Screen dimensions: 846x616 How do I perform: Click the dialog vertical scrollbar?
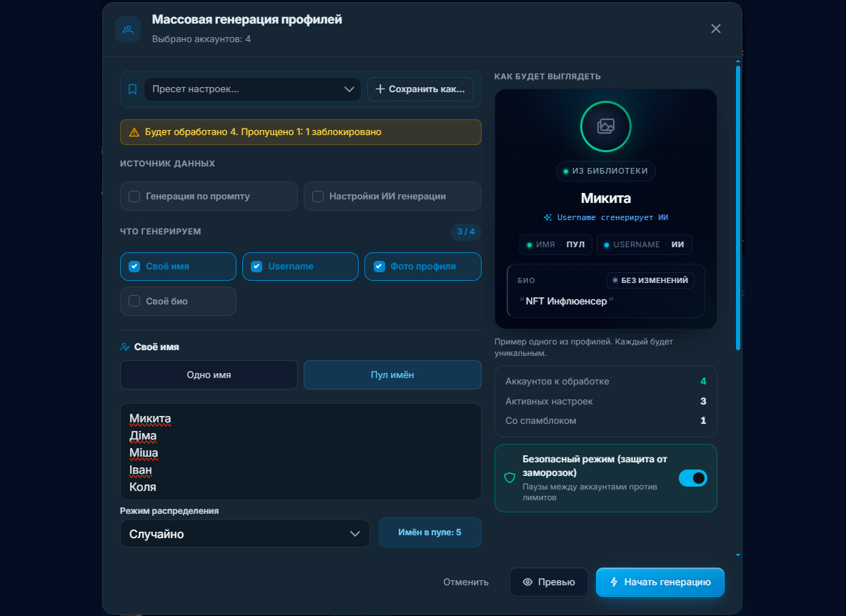pos(738,209)
